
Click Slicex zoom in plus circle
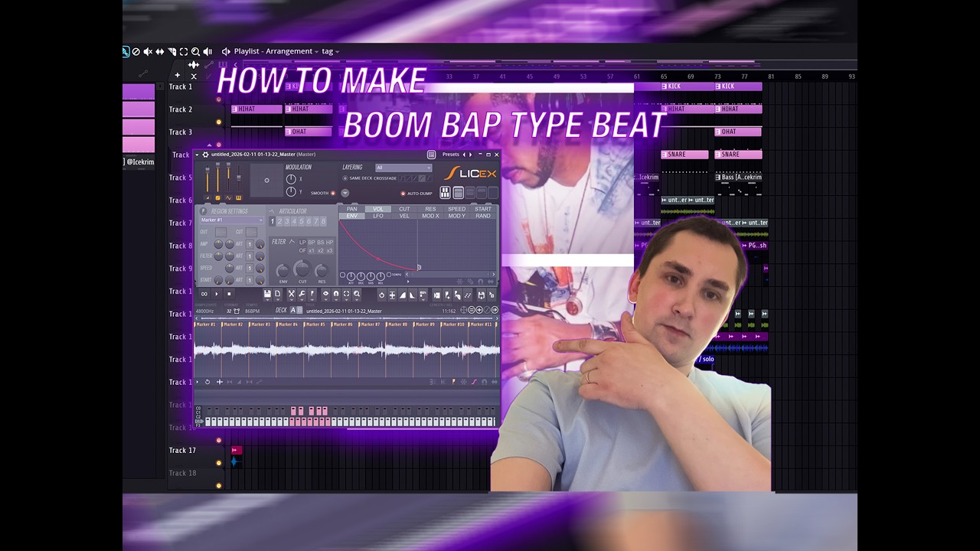pyautogui.click(x=479, y=310)
